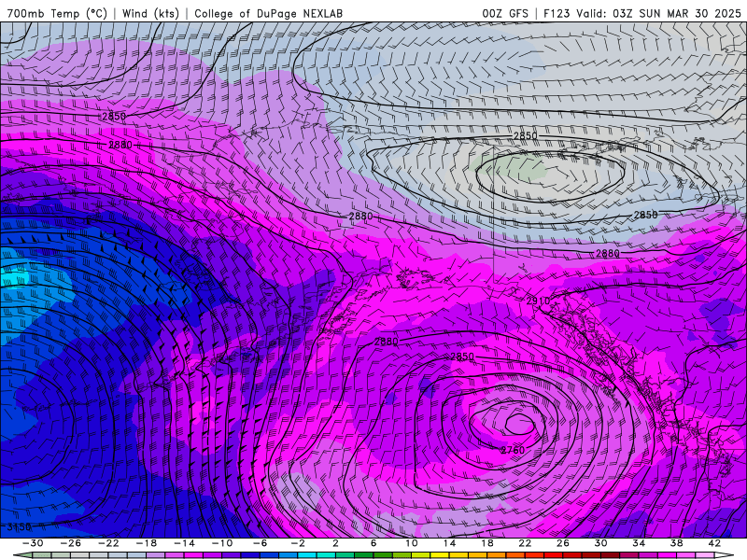The width and height of the screenshot is (747, 560).
Task: Select the positive 14 scale label
Action: click(x=449, y=543)
